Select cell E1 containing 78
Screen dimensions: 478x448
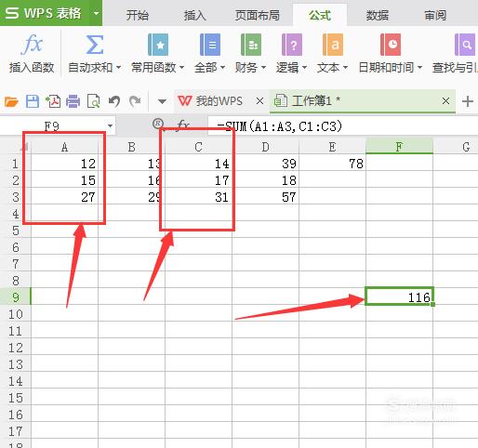point(332,164)
